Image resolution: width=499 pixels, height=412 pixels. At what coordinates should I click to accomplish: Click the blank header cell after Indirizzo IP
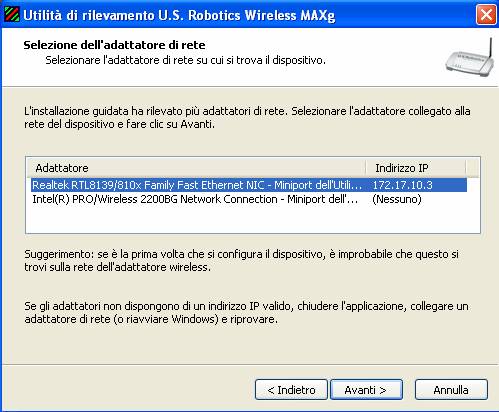[x=473, y=168]
